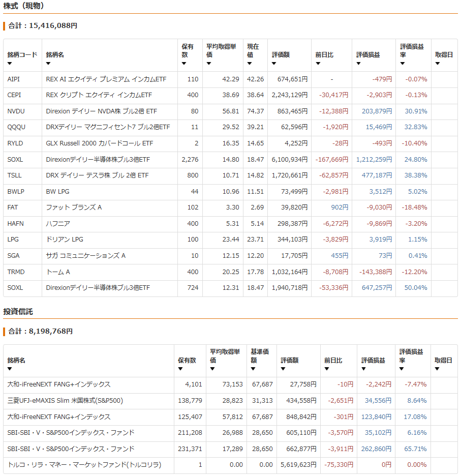
Task: Click the 262,860円 profit cell
Action: 376,449
